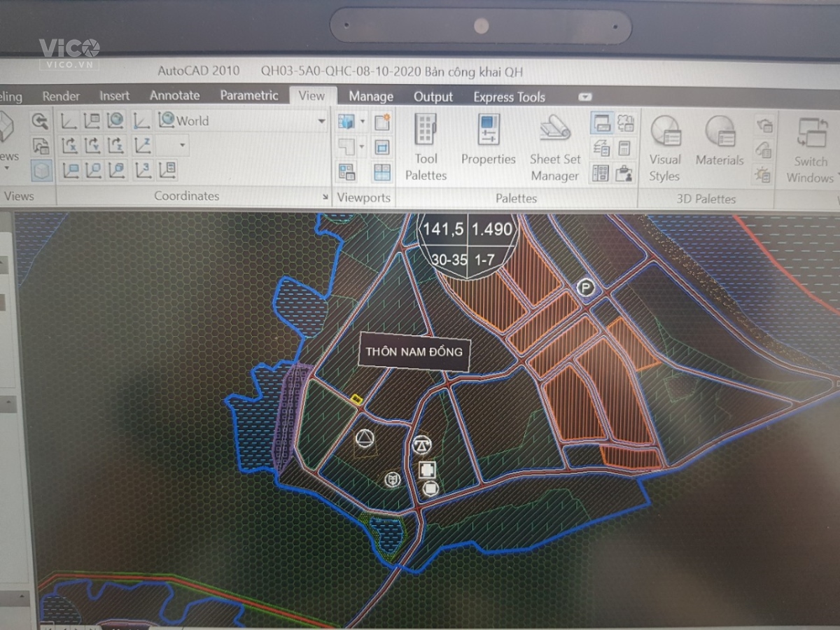
Task: Open the Express Tools tab
Action: [x=509, y=97]
